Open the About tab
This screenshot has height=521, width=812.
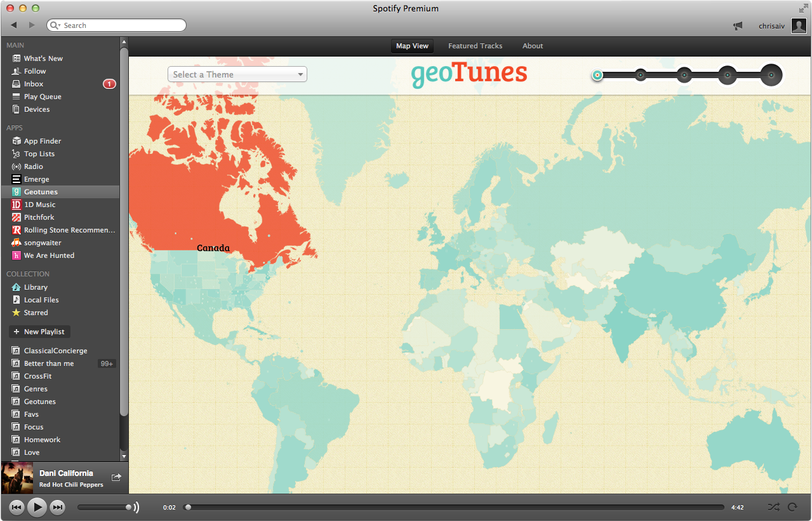click(533, 46)
